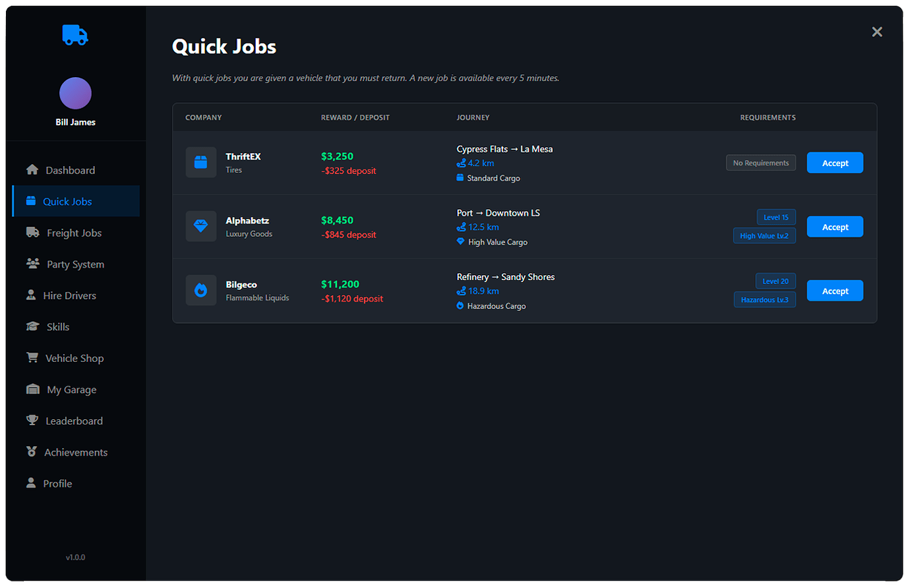Click the blue truck logo icon
The width and height of the screenshot is (910, 588).
click(x=75, y=35)
